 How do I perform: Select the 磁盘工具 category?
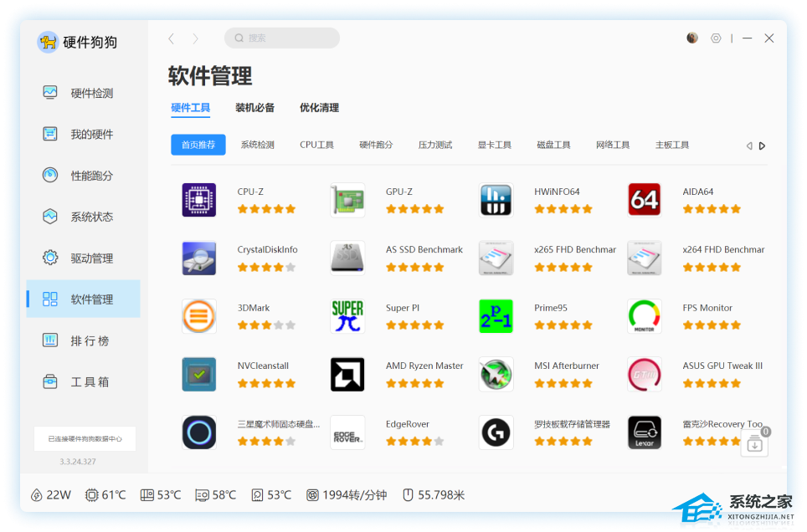553,145
